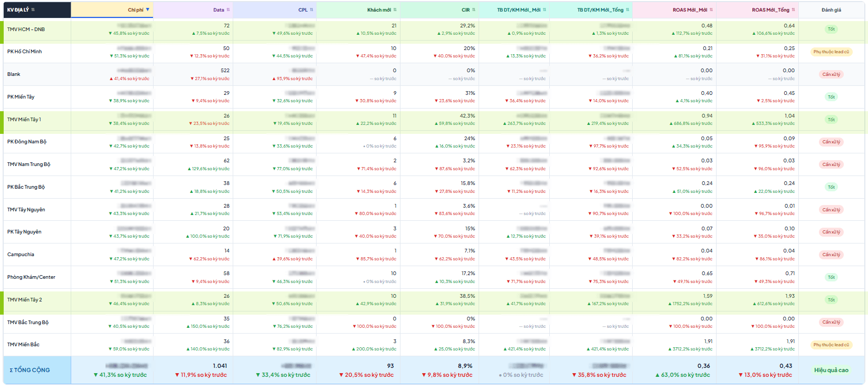
Task: Sort by TB DT/KM Mới_Mới icon
Action: [x=545, y=10]
